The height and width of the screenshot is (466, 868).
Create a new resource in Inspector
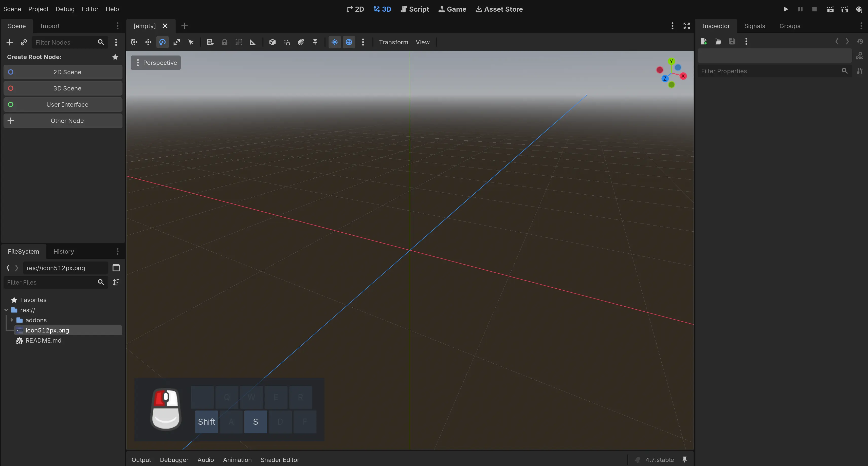tap(703, 41)
